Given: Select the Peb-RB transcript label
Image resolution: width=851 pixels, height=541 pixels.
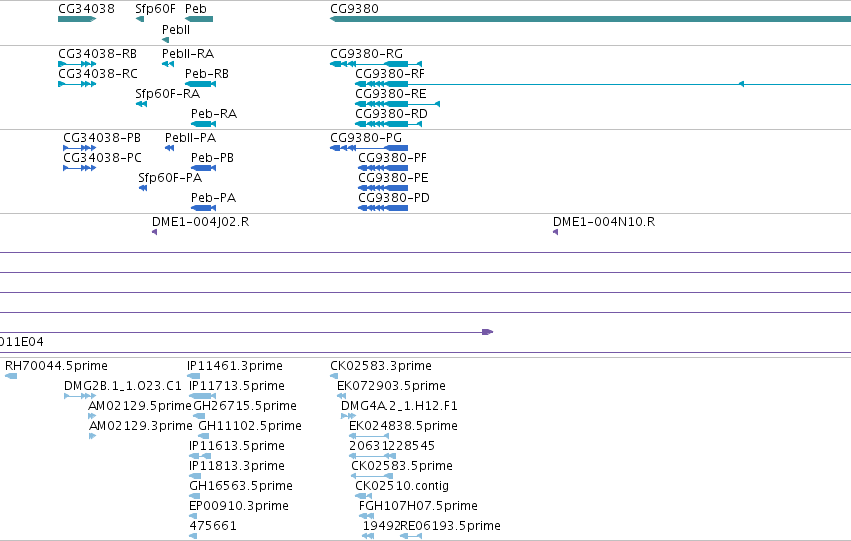Looking at the screenshot, I should pyautogui.click(x=207, y=74).
